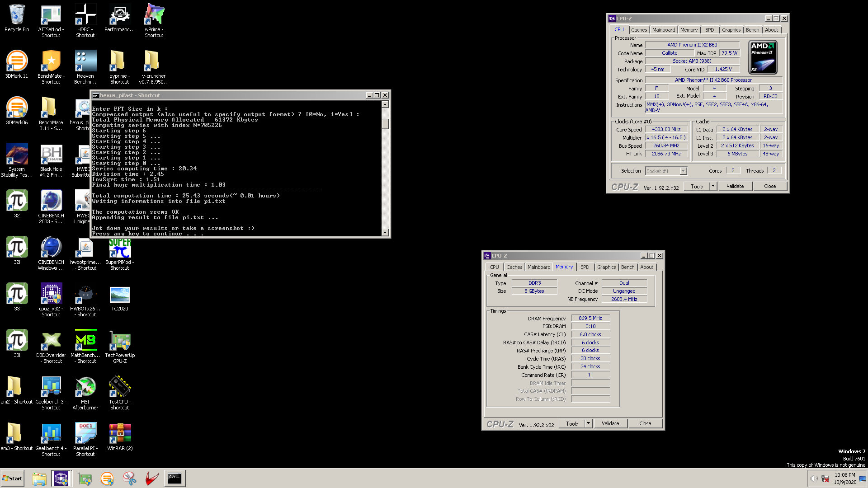Switch to CPU tab in lower CPU-Z window
Screen dimensions: 868x488
click(x=494, y=267)
